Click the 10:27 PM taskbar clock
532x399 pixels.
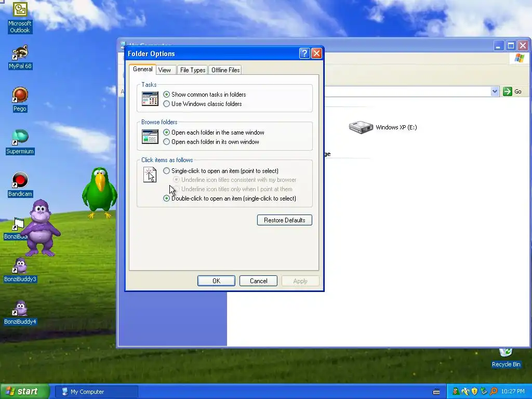pyautogui.click(x=513, y=391)
